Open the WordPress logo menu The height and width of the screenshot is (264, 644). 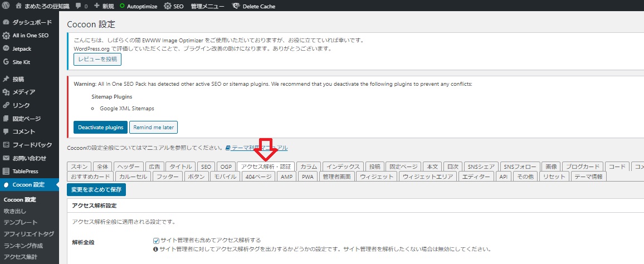click(x=6, y=6)
